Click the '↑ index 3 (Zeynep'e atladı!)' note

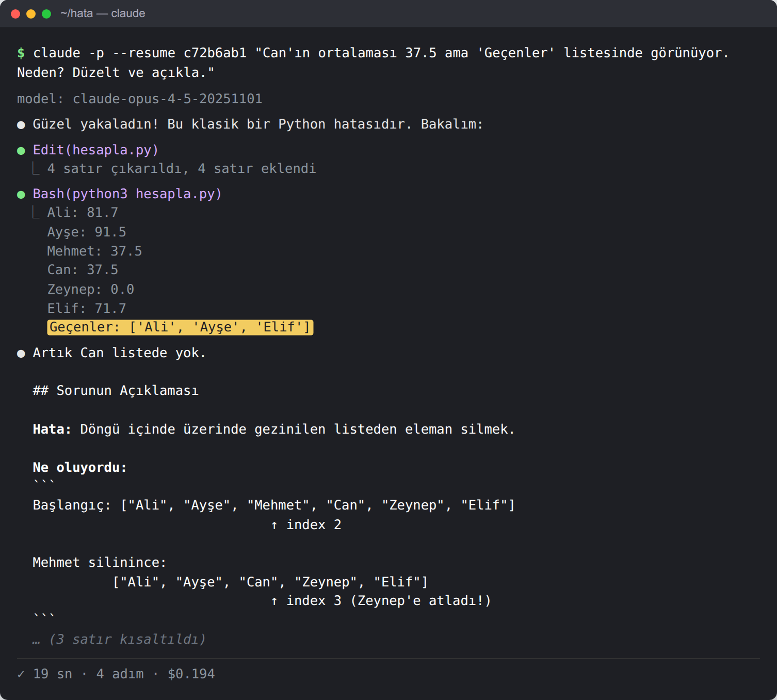(x=381, y=600)
